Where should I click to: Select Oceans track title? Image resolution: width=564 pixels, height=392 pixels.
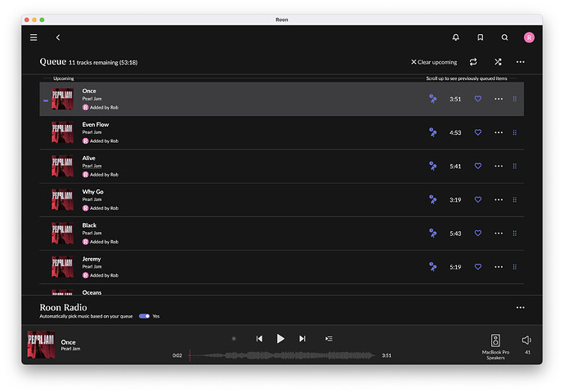92,292
